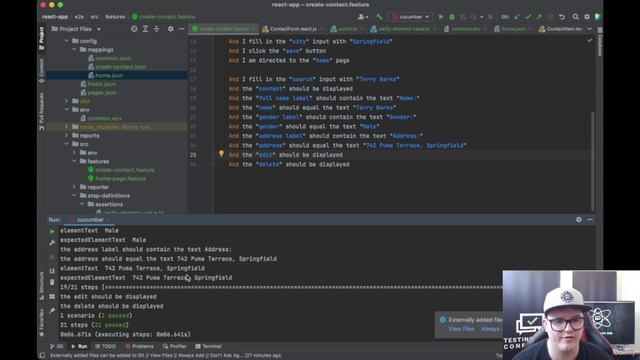The height and width of the screenshot is (360, 640).
Task: Open the Problems tool window tab
Action: click(x=140, y=346)
